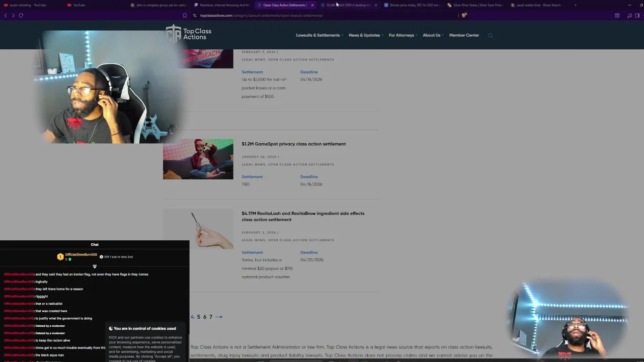Click the JANUARY 26, 2026 date label
644x362 pixels.
click(x=259, y=156)
